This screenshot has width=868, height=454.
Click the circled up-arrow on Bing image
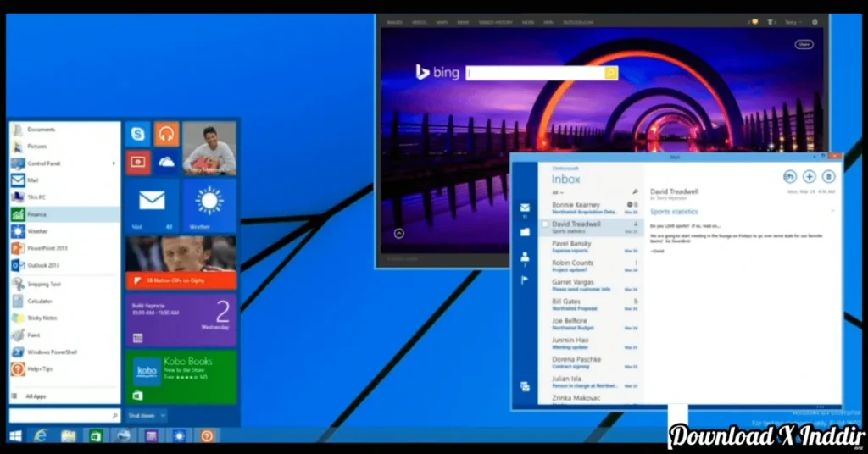click(x=398, y=234)
